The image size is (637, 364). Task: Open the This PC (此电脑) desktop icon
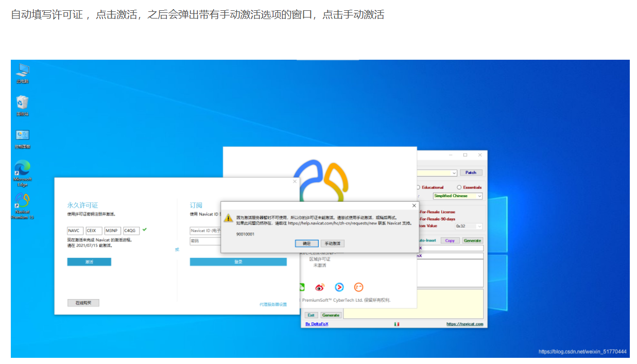tap(22, 73)
